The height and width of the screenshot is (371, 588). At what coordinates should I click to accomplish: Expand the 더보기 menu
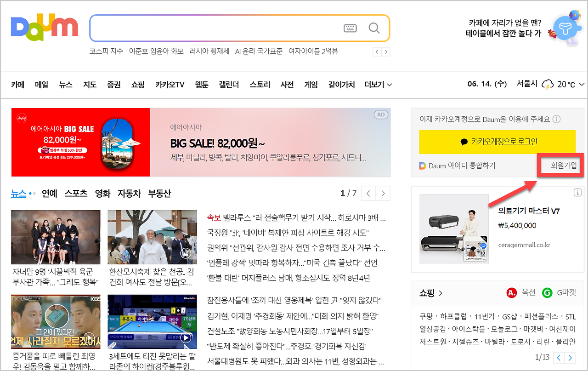378,85
